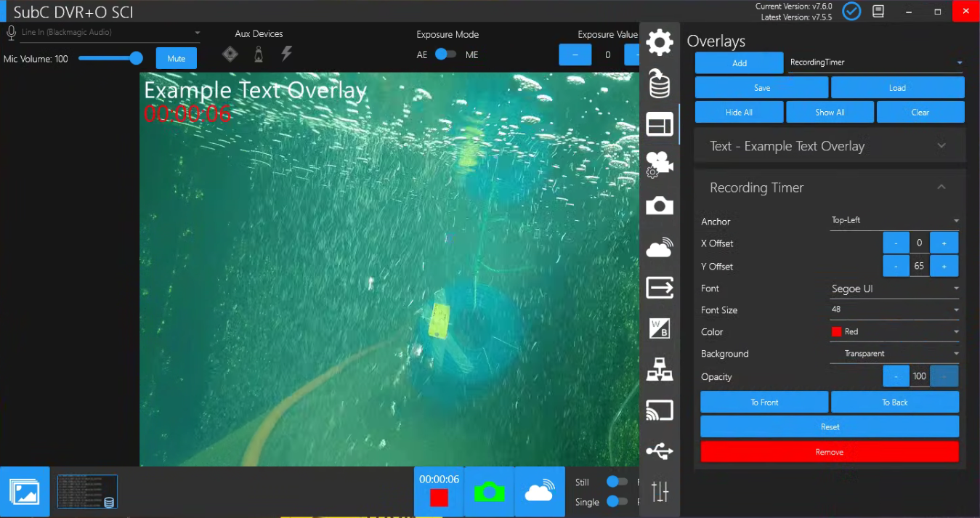Expand the Text - Example Text Overlay section
980x518 pixels.
830,146
